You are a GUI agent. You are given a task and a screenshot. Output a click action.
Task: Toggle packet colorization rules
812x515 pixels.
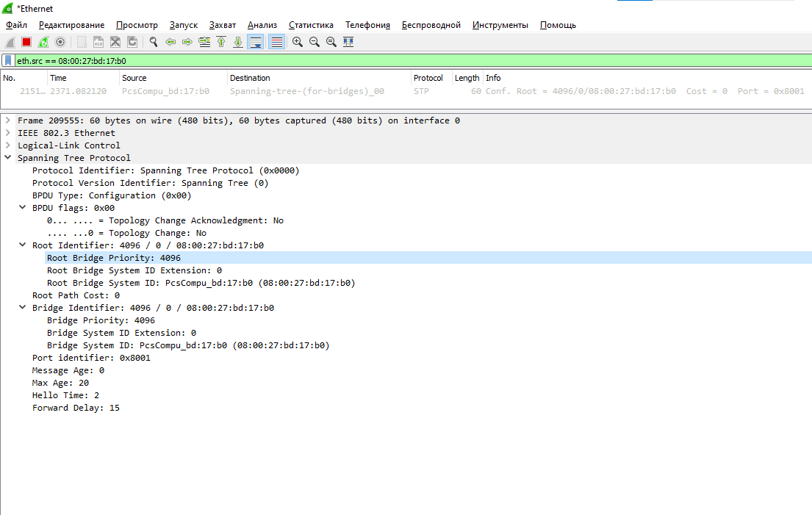click(276, 43)
